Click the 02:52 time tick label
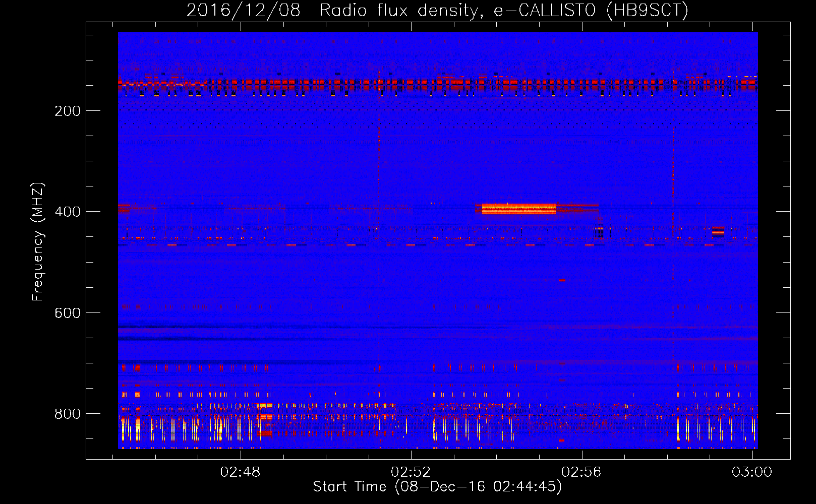The image size is (816, 504). [x=411, y=472]
